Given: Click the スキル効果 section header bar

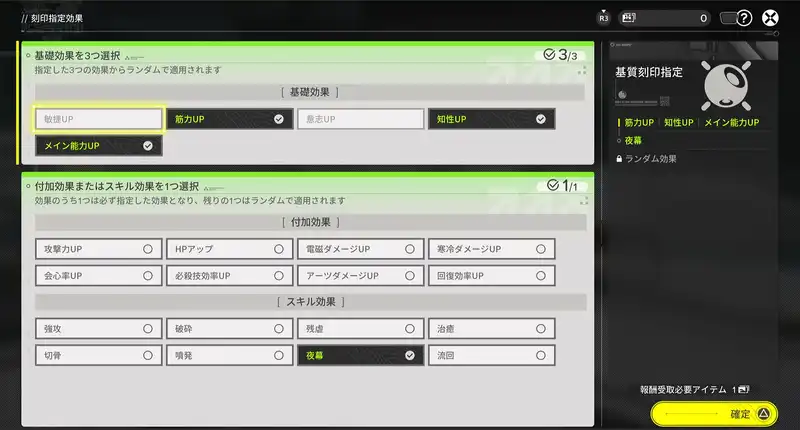Looking at the screenshot, I should coord(311,301).
